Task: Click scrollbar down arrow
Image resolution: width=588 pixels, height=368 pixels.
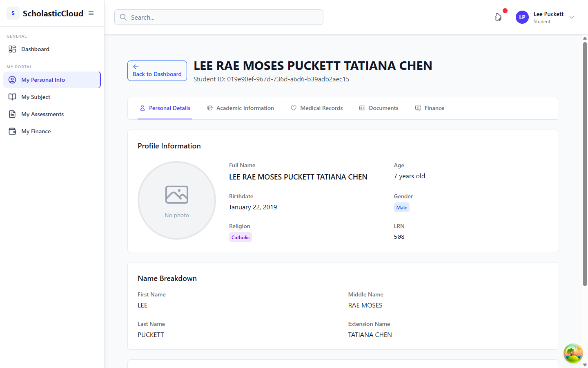Action: [x=585, y=365]
